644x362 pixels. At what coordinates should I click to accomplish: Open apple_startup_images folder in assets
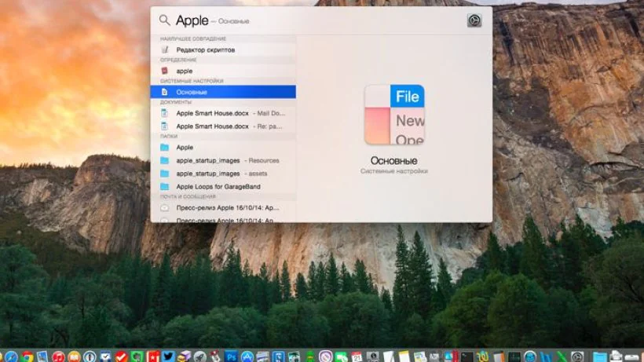pos(223,174)
